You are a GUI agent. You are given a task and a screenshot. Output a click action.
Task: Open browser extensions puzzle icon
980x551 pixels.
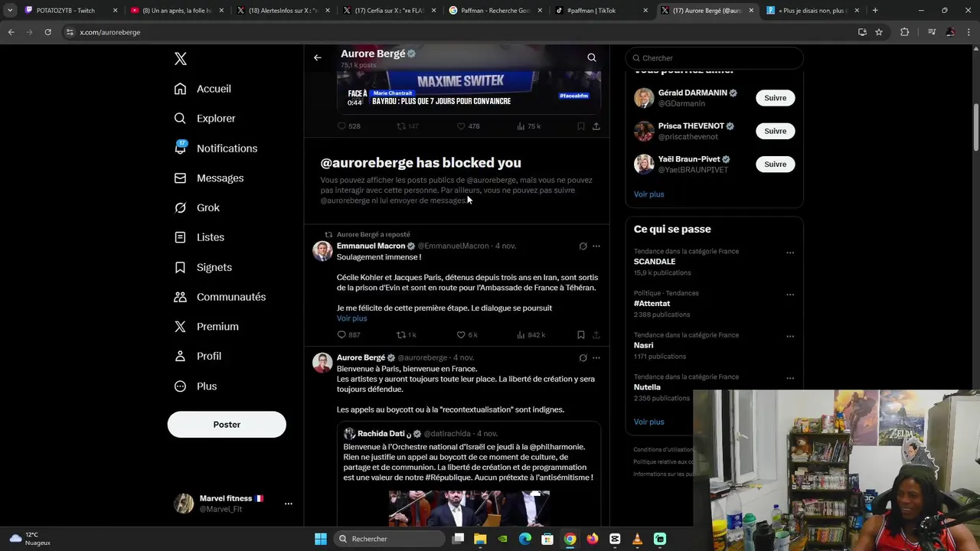(x=905, y=32)
